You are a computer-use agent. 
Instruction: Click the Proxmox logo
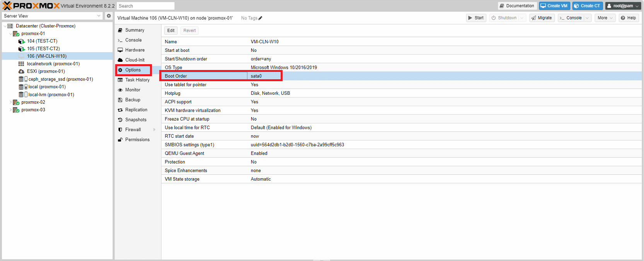point(31,6)
